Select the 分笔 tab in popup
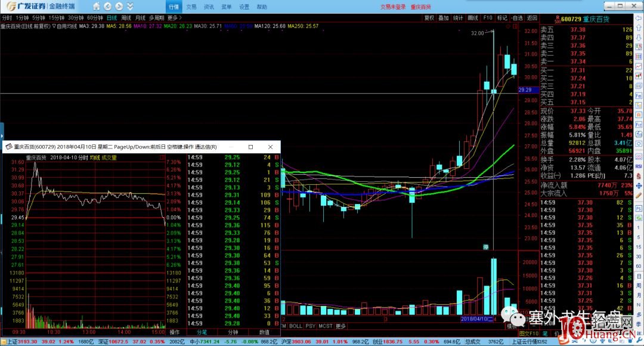The width and height of the screenshot is (644, 346). [x=202, y=332]
